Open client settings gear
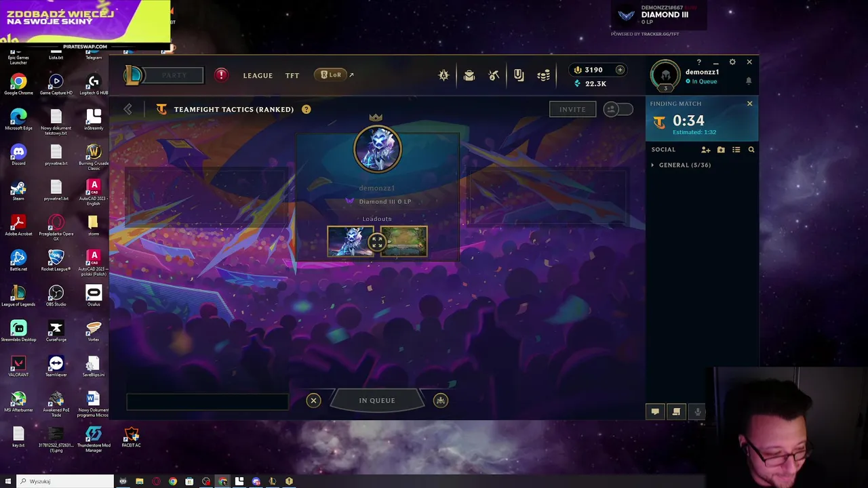The image size is (868, 488). click(x=732, y=62)
